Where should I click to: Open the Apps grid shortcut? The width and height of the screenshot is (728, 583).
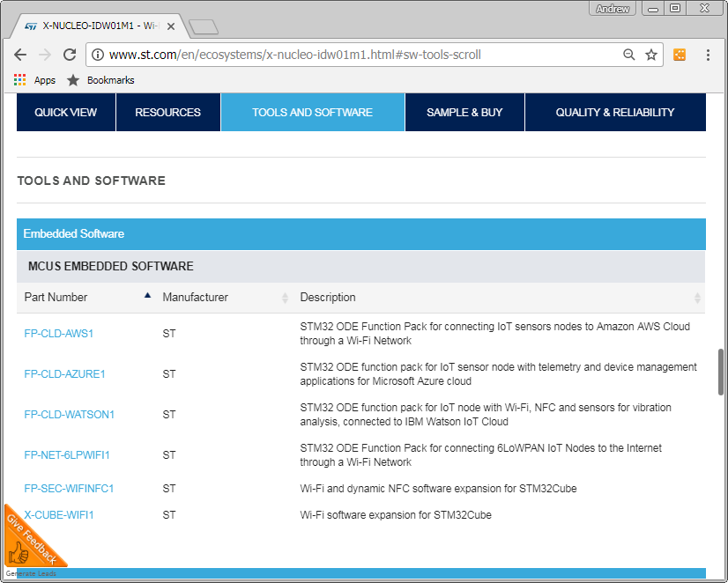coord(34,80)
